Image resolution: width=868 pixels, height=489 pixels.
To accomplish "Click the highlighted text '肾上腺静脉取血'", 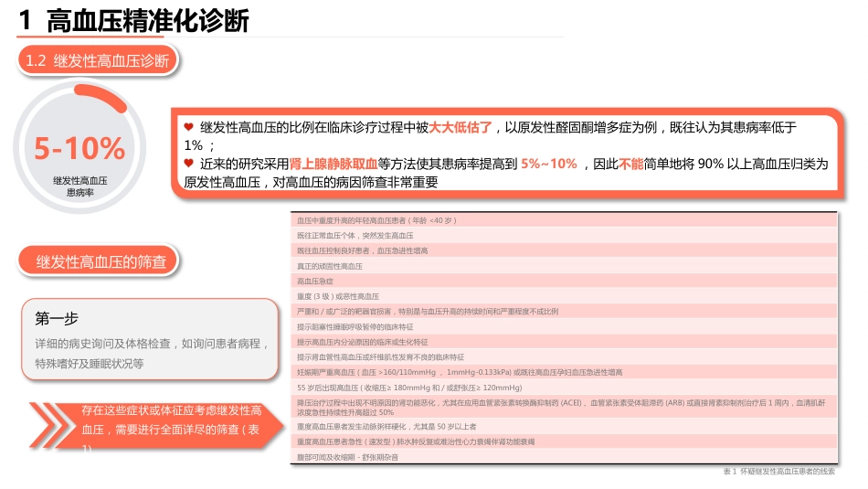I will click(x=333, y=164).
